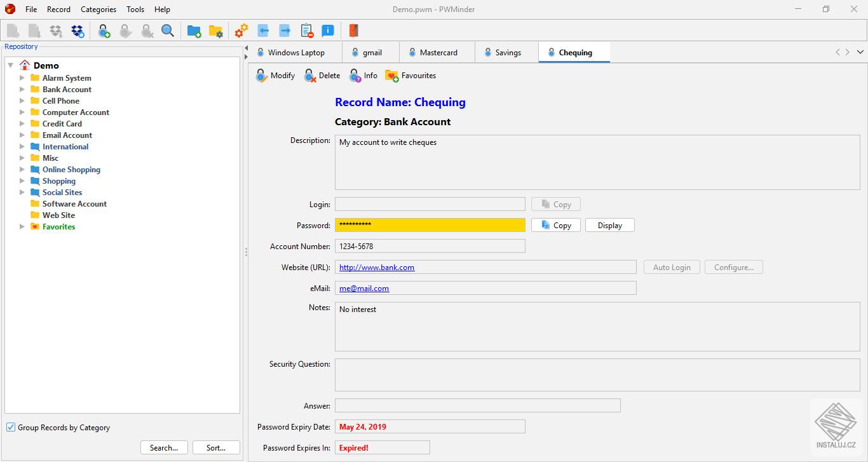Expand the Bank Account category
The height and width of the screenshot is (462, 868).
[x=22, y=89]
